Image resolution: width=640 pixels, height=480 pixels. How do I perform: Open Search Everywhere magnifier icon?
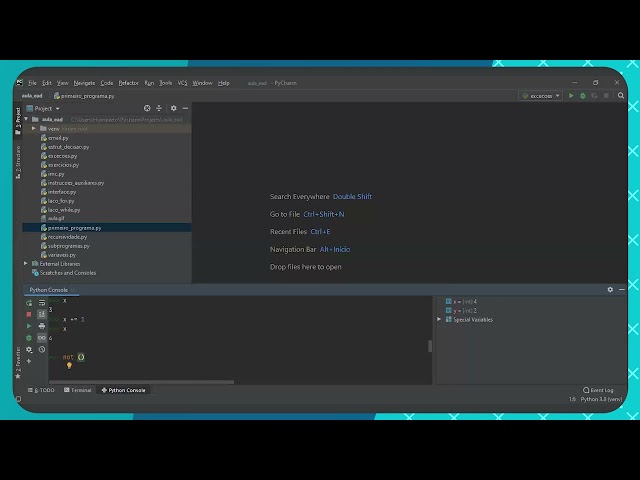621,96
